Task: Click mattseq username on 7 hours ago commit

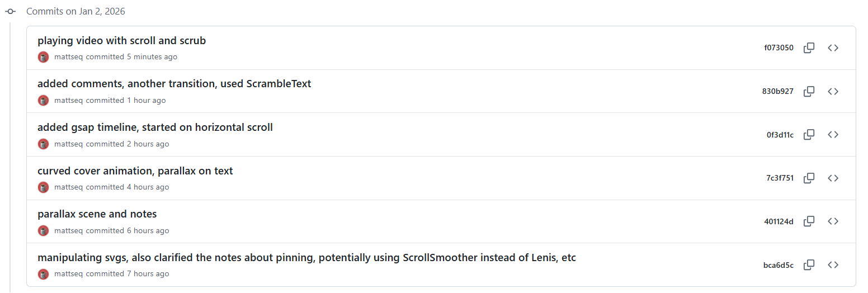Action: point(69,274)
